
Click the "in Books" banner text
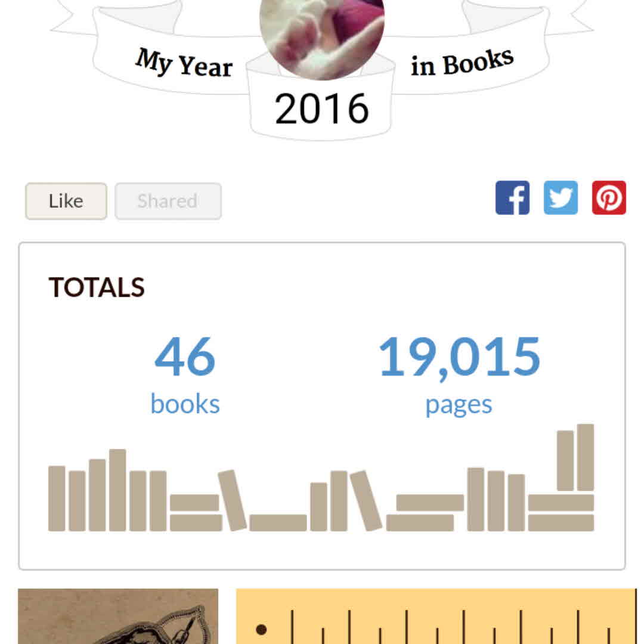(x=462, y=62)
